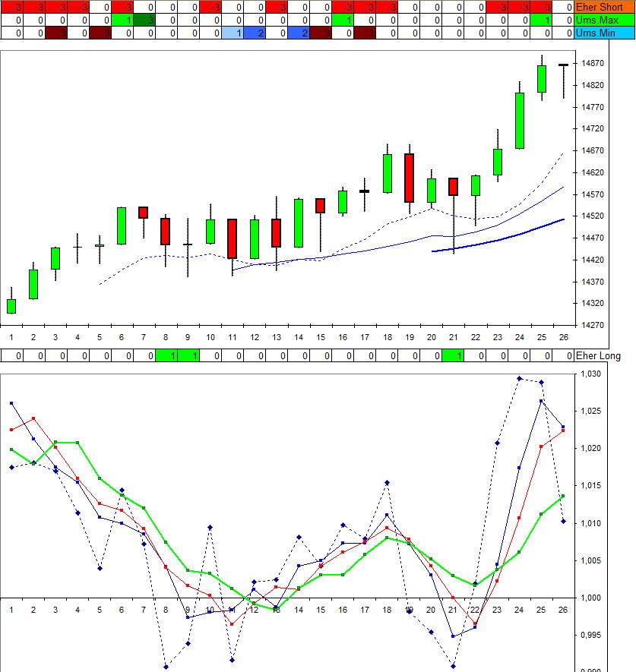Click dashed line peak marker at period 24
Image resolution: width=636 pixels, height=672 pixels.
(x=520, y=378)
